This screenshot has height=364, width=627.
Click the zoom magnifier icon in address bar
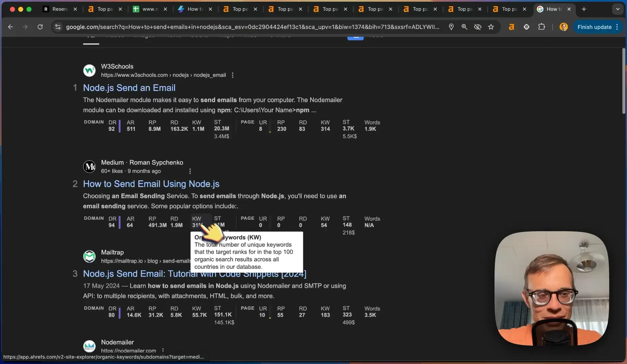point(464,27)
